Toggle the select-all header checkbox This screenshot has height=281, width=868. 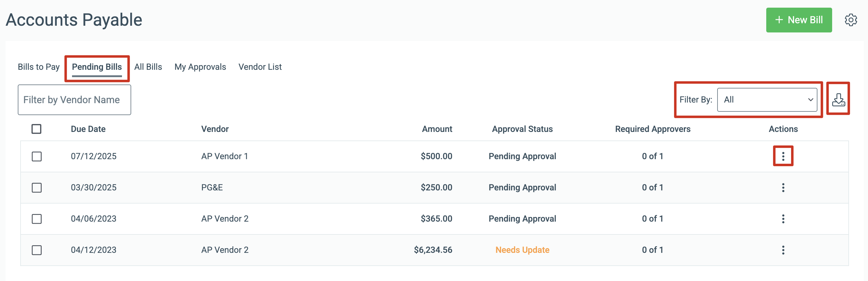pos(36,129)
